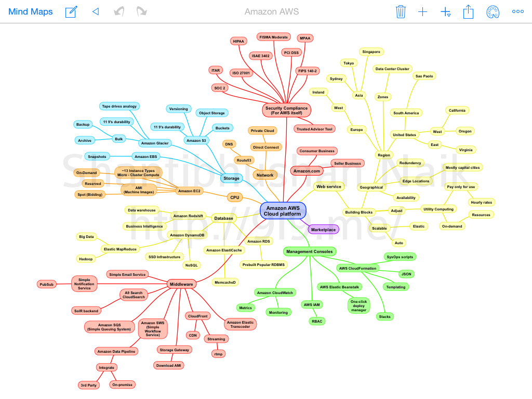Add a new node with plain plus
This screenshot has width=532, height=399.
(422, 12)
